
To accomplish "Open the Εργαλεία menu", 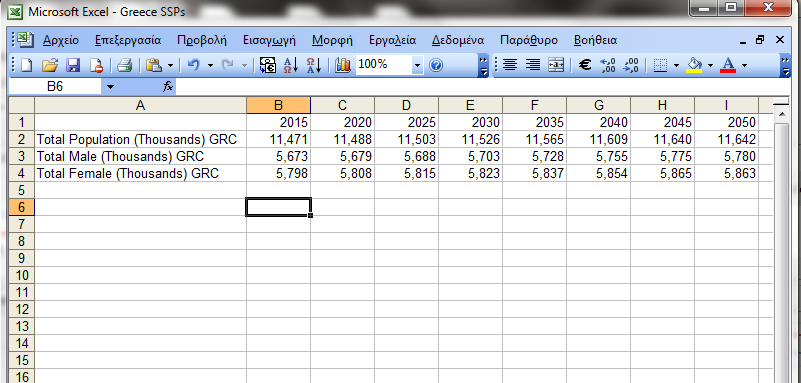I will click(392, 40).
